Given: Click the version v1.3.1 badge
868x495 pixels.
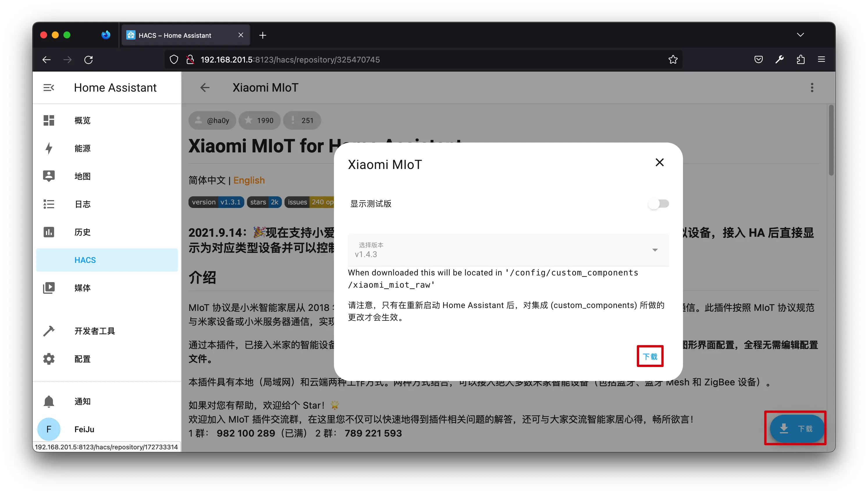Looking at the screenshot, I should 216,202.
